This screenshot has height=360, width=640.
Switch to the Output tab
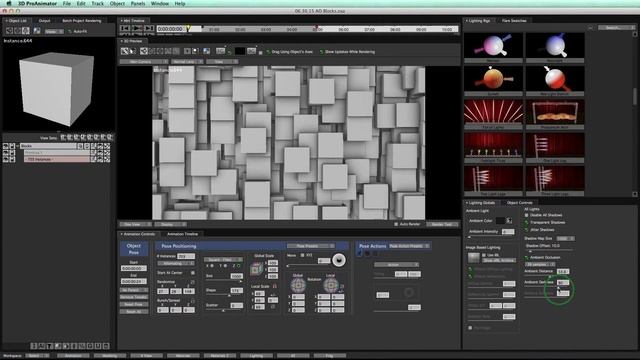pos(44,20)
